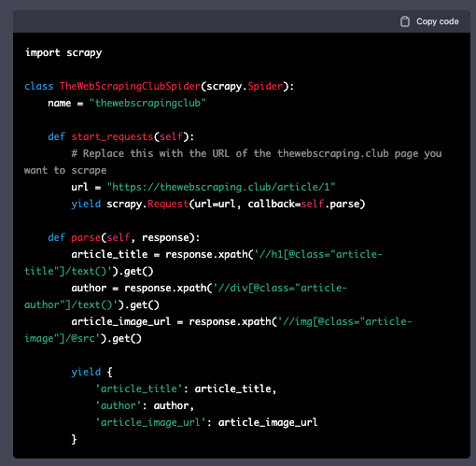Click 'scrapy.Request' in the yield statement
Viewport: 476px width, 466px height.
coord(147,204)
